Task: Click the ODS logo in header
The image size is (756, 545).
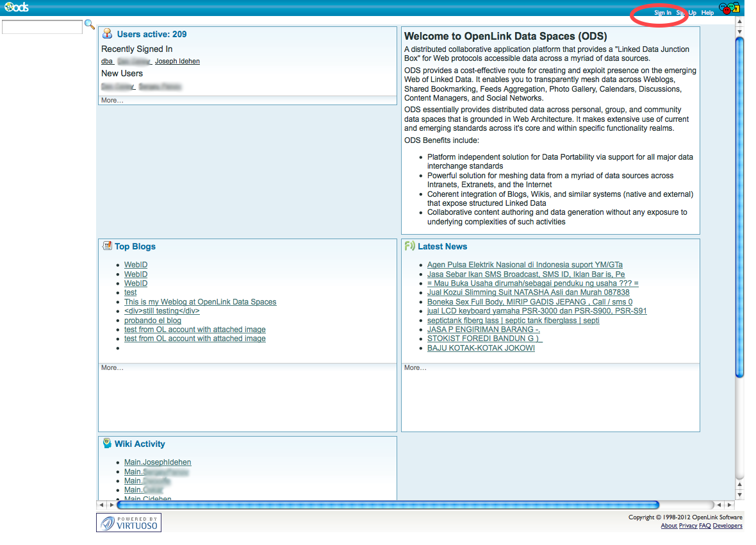Action: tap(16, 8)
